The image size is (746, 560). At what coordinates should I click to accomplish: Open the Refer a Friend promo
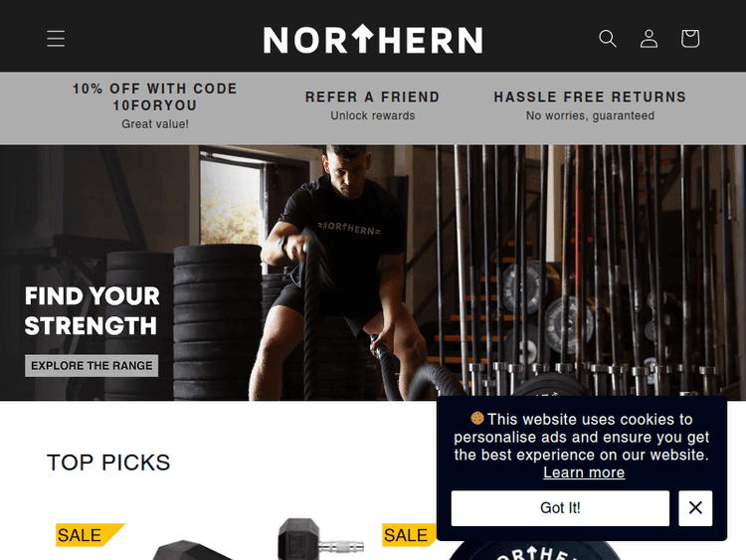(x=373, y=105)
